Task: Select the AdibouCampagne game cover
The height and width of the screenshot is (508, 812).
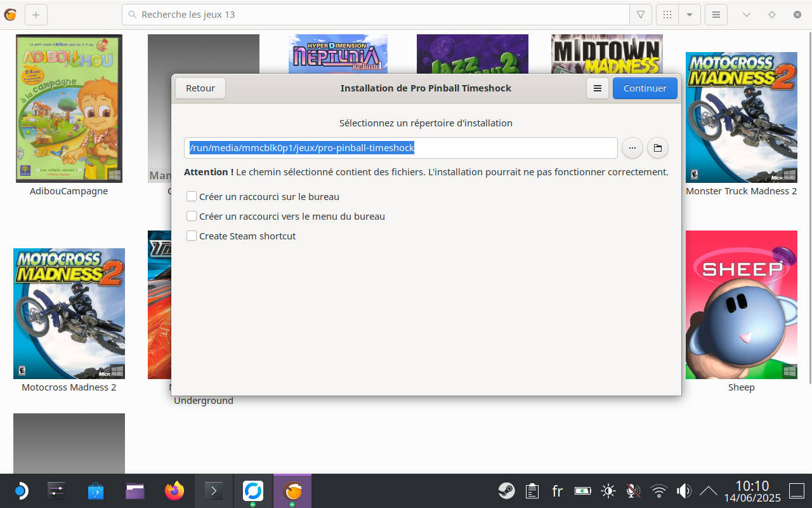Action: tap(69, 109)
